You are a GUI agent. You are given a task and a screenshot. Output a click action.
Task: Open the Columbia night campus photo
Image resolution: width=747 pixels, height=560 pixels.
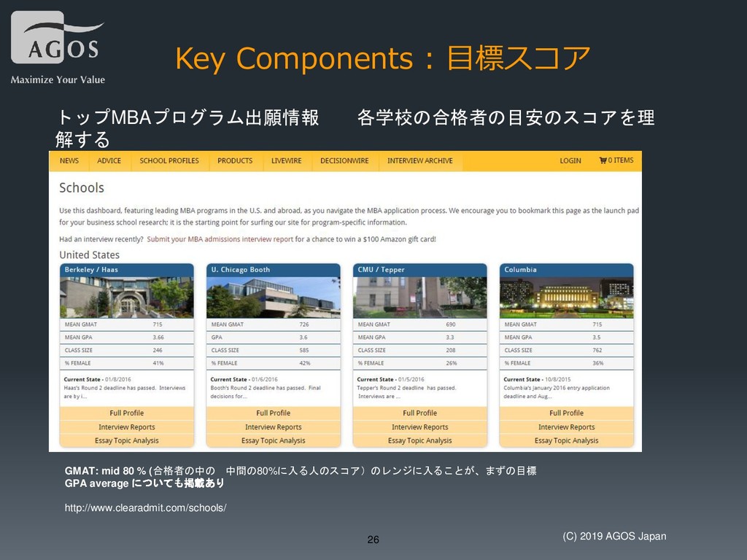[x=566, y=297]
